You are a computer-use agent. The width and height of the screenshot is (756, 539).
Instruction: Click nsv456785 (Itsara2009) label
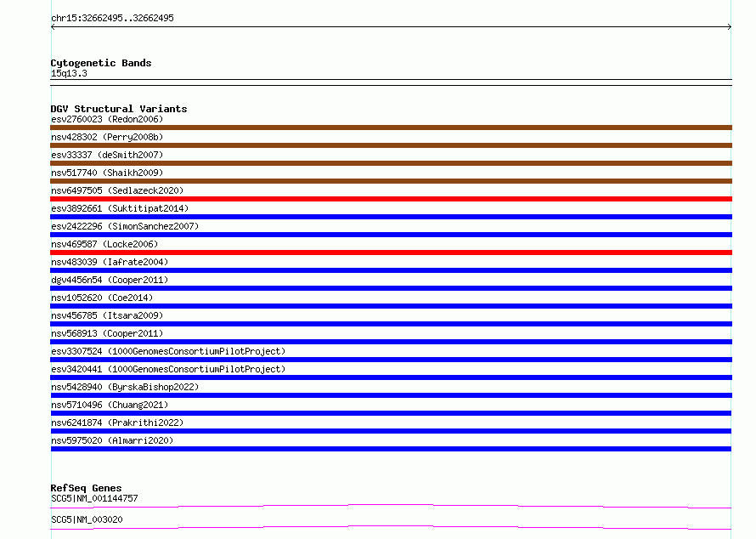[107, 315]
